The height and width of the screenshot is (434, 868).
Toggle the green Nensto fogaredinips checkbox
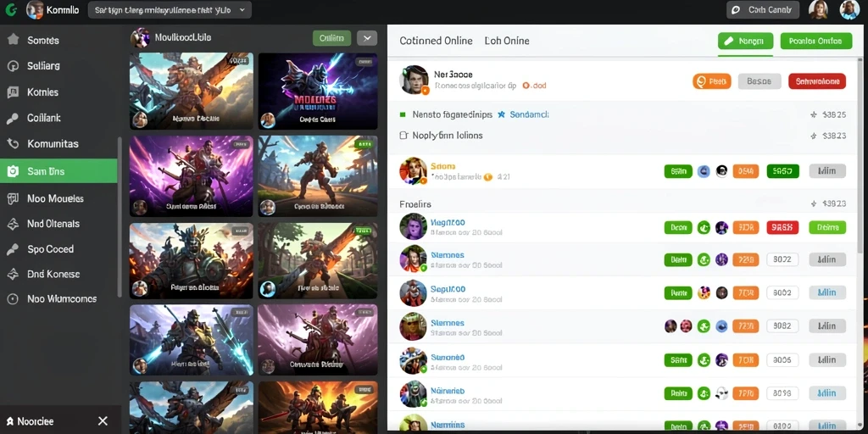click(403, 114)
